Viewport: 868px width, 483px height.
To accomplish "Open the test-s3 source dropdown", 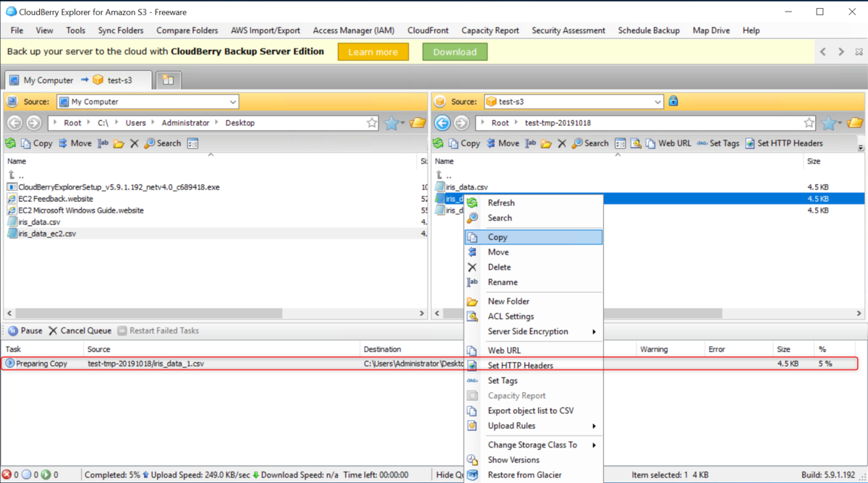I will click(x=658, y=102).
